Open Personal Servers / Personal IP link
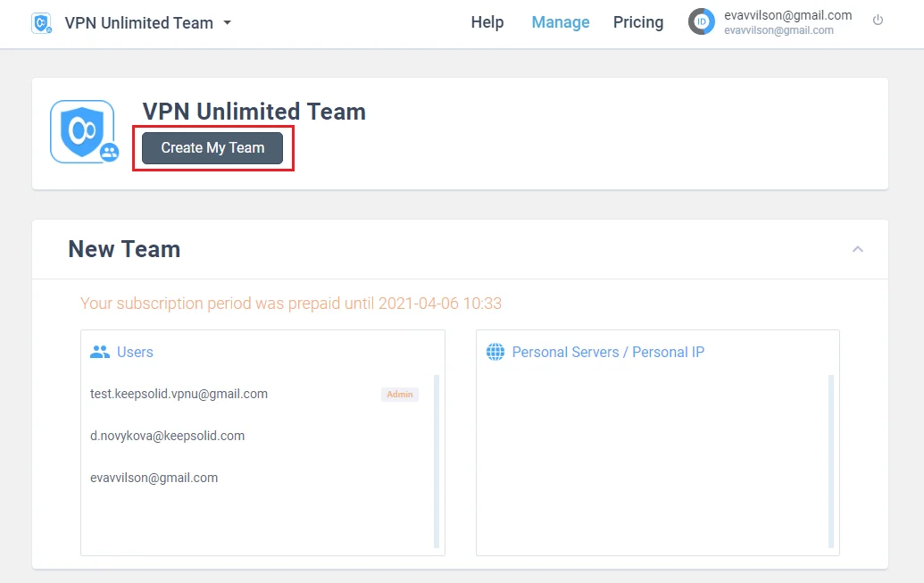The image size is (924, 583). coord(608,352)
